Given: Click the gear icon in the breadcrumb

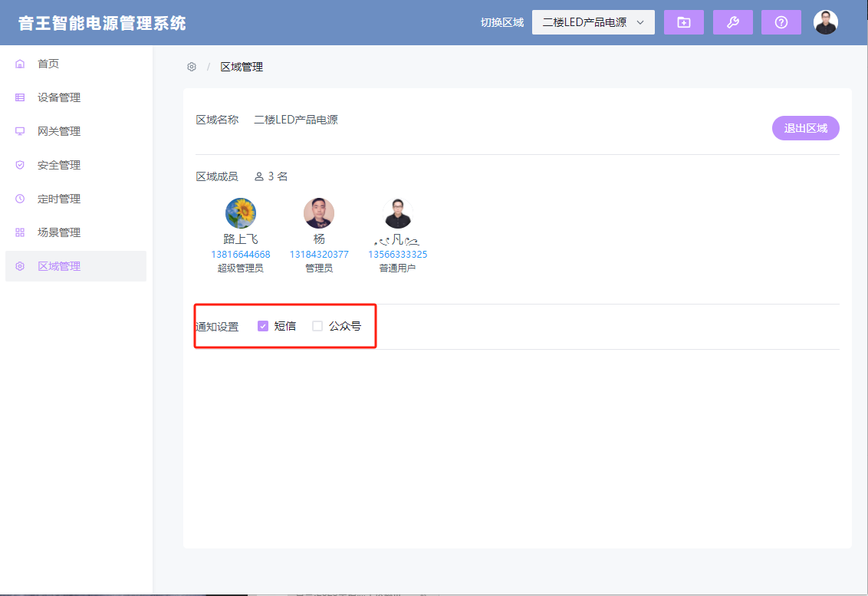Looking at the screenshot, I should coord(192,67).
